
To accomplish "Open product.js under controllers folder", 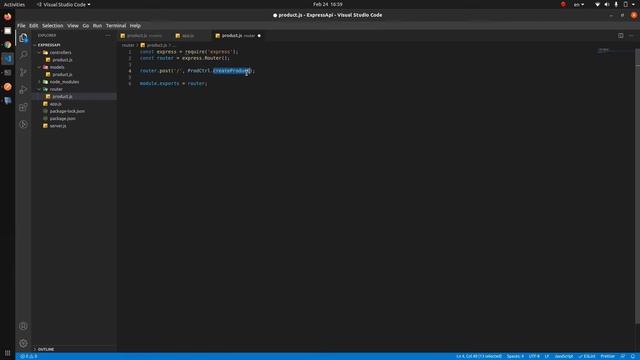I will pyautogui.click(x=62, y=60).
